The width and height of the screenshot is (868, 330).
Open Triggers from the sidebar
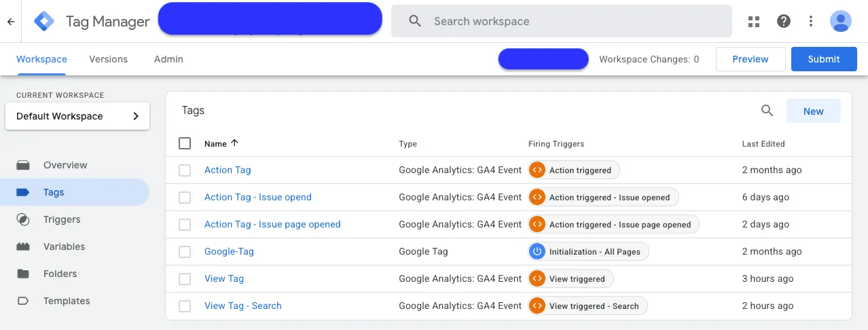point(62,219)
